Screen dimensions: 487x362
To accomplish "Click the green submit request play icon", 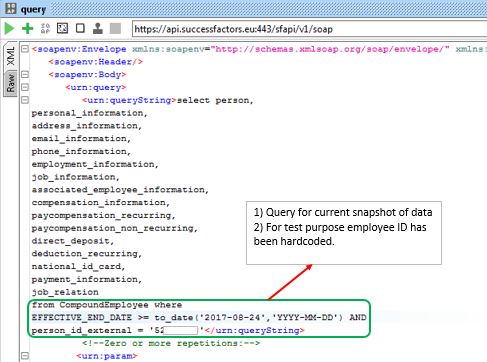I will 9,29.
